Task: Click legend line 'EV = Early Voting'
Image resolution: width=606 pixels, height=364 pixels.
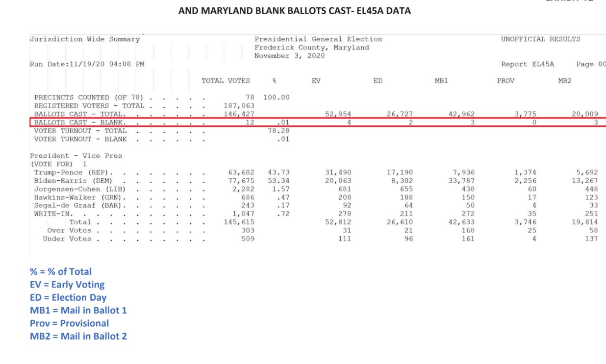Action: (x=67, y=285)
